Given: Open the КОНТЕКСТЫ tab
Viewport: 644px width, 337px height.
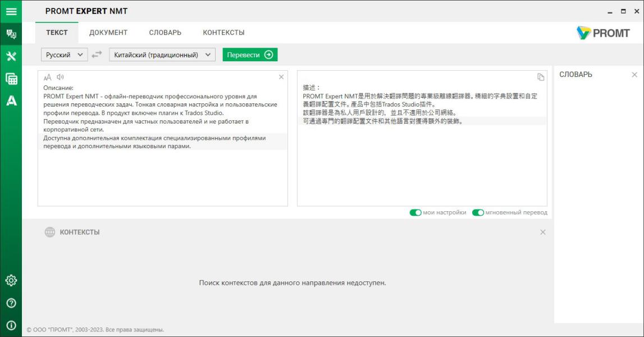Looking at the screenshot, I should click(x=223, y=33).
